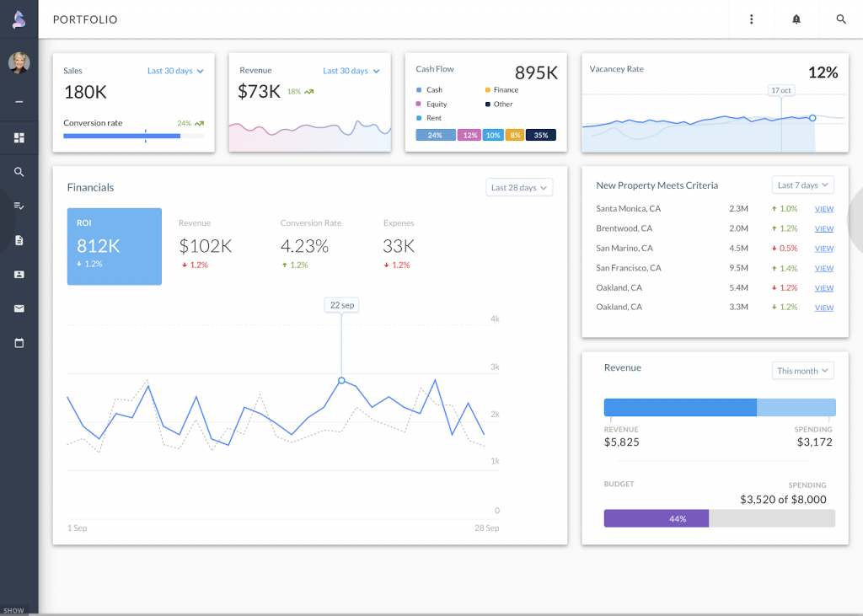Screen dimensions: 863x616
Task: Select the PORTFOLIO menu title
Action: 84,19
